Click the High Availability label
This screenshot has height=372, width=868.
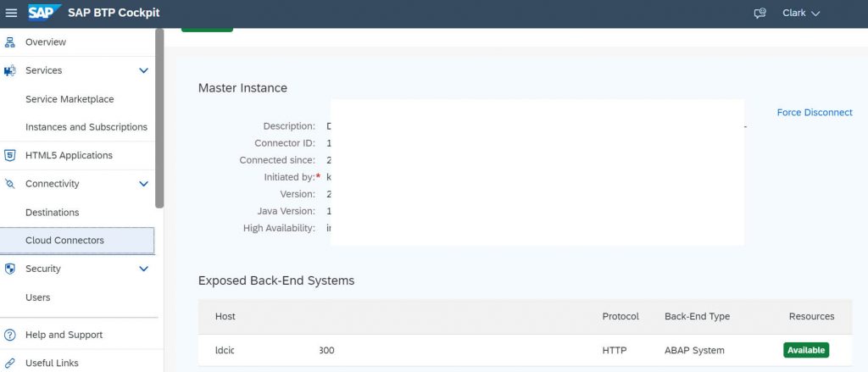click(x=279, y=228)
